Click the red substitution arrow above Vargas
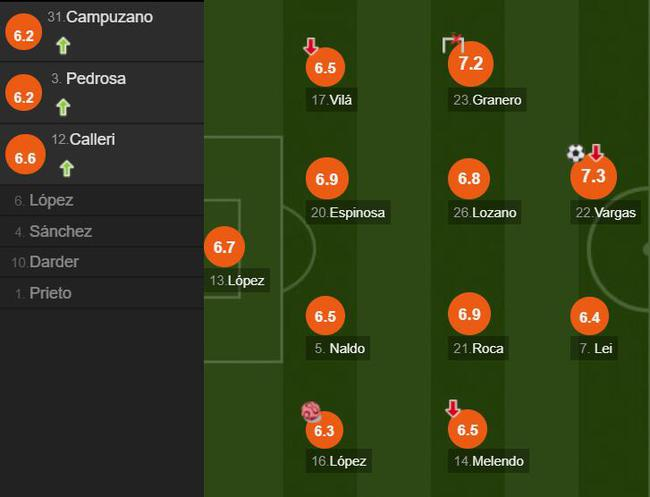The width and height of the screenshot is (650, 497). pos(596,153)
